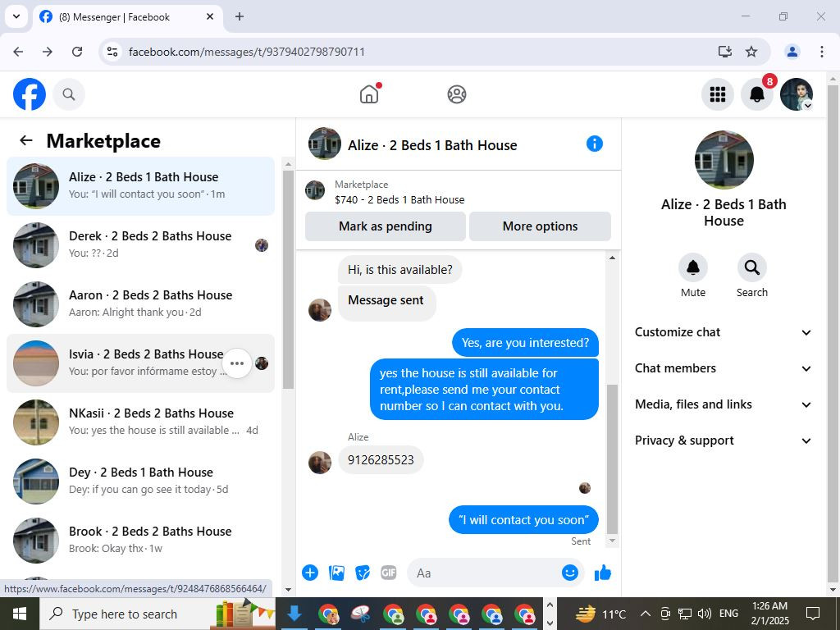
Task: Click the conversation list scrollbar
Action: (288, 279)
